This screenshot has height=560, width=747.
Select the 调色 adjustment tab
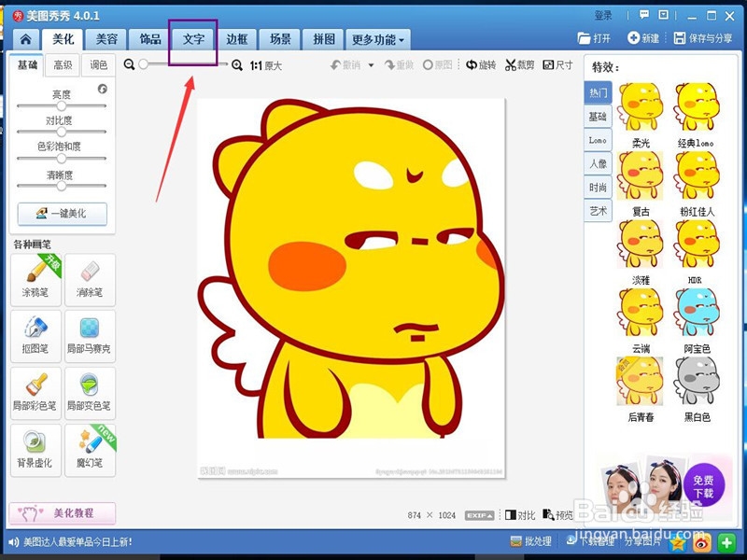[98, 64]
